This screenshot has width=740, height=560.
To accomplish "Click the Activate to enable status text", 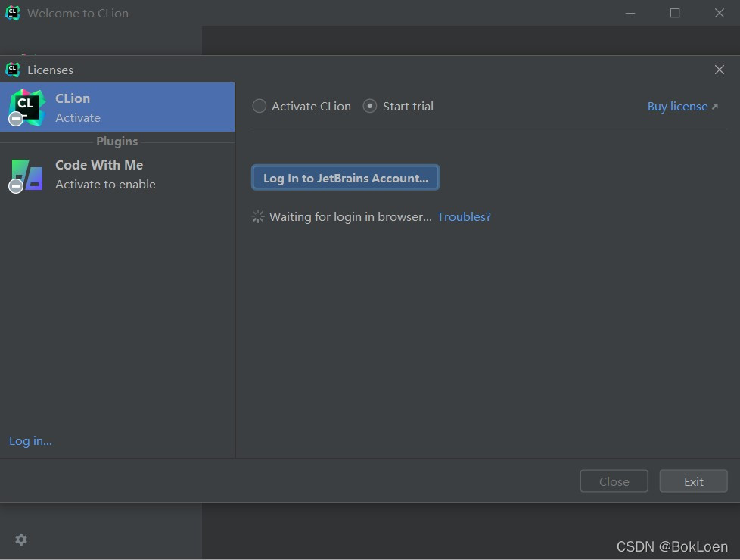I will coord(105,184).
